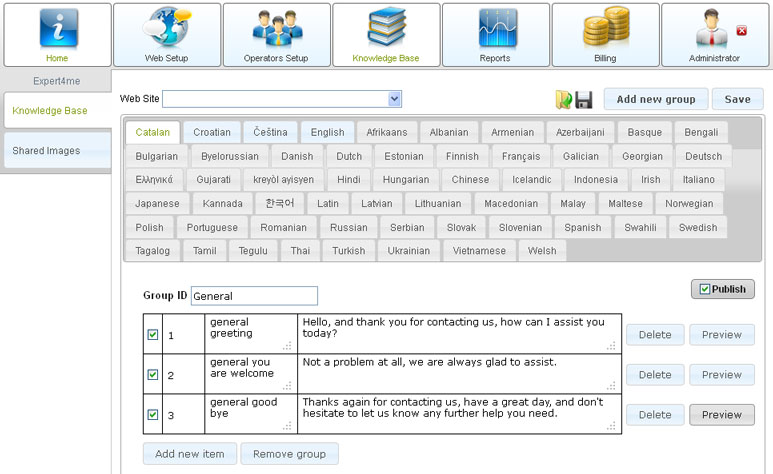Open the Russian language tab
Viewport: 773px width, 474px height.
(x=349, y=227)
